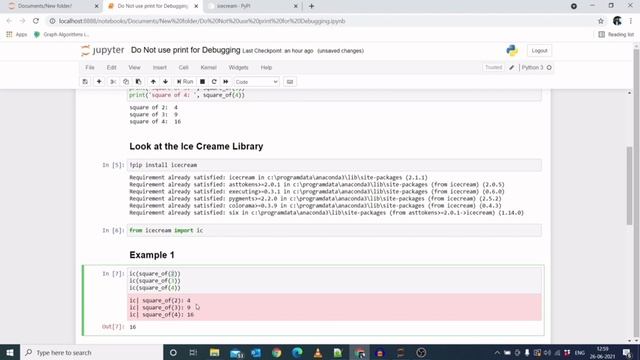
Task: Click the Trusted notebook indicator
Action: [x=493, y=67]
